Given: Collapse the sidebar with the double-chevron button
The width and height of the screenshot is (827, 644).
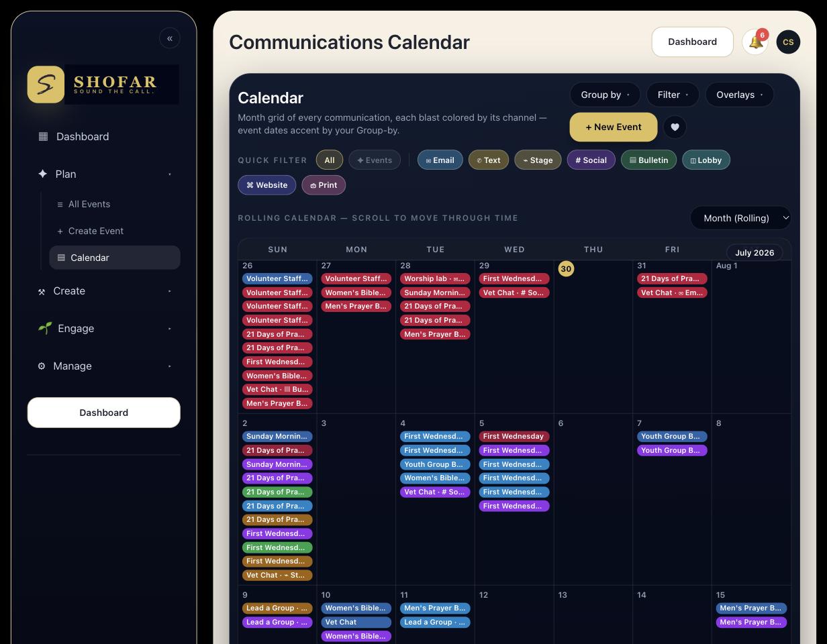Looking at the screenshot, I should [x=170, y=38].
